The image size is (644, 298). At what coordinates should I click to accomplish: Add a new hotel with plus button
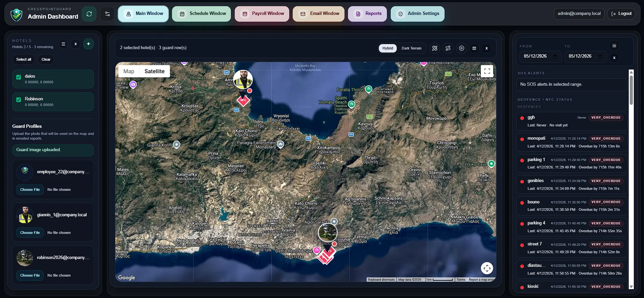(88, 44)
